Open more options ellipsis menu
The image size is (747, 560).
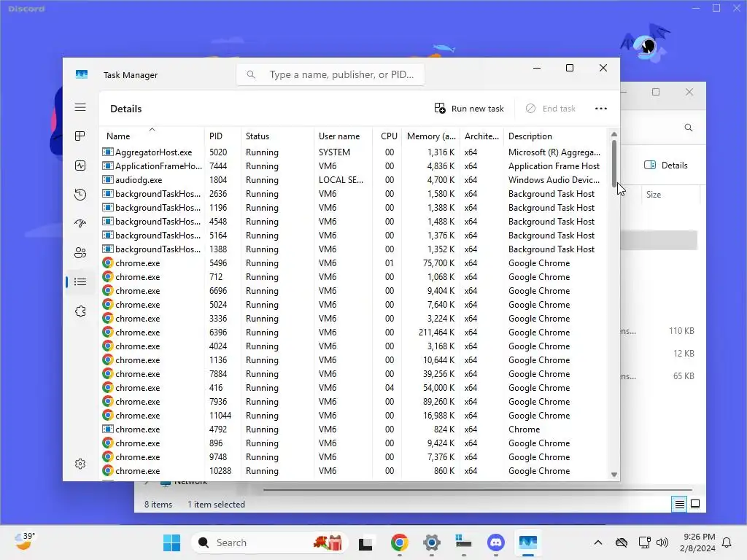click(601, 109)
